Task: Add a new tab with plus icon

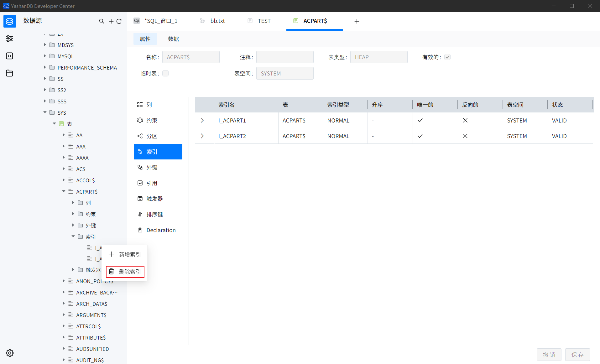Action: (357, 21)
